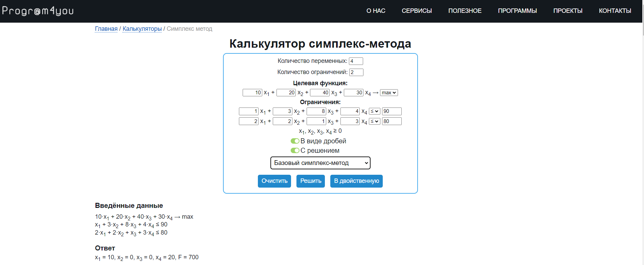Screen dimensions: 644x265
Task: Open first constraint inequality sign dropdown
Action: pos(375,111)
